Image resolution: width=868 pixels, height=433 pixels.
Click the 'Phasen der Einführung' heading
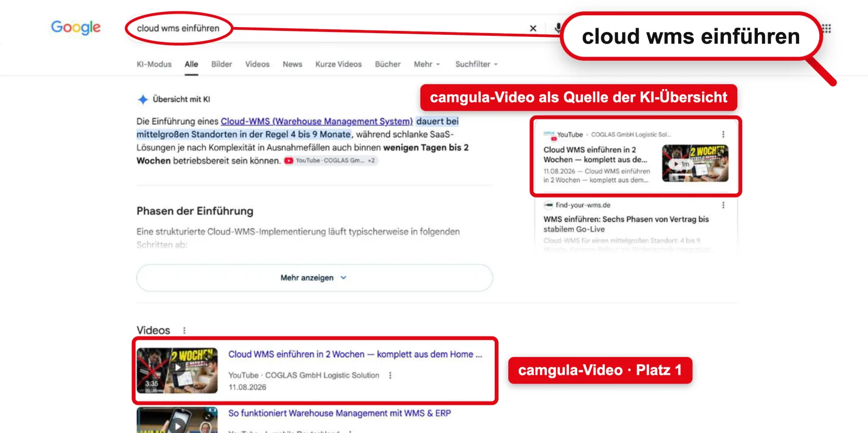coord(195,211)
